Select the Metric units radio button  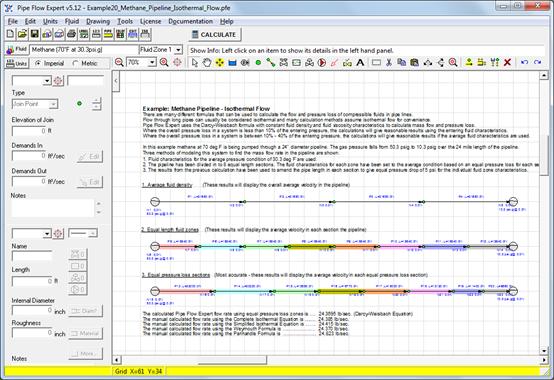[75, 64]
